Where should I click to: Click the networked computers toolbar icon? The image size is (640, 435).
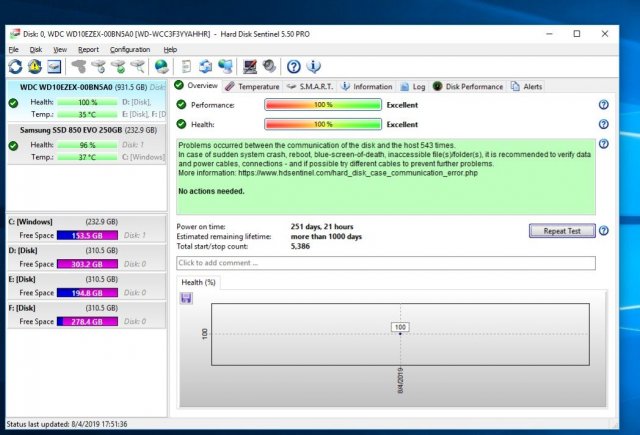coord(225,66)
